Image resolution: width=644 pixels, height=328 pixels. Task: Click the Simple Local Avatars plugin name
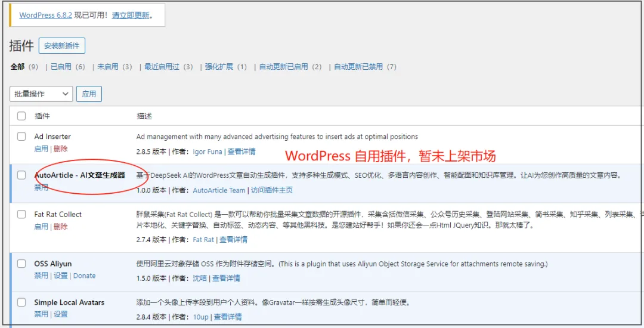69,302
